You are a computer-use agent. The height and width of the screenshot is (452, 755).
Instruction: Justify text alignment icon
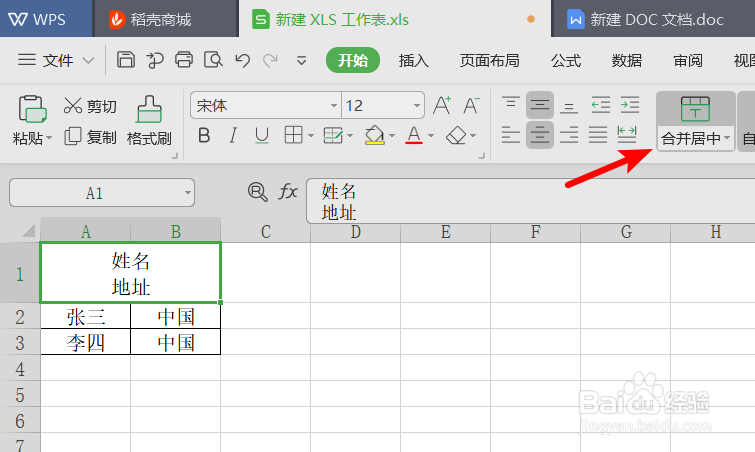pyautogui.click(x=598, y=135)
